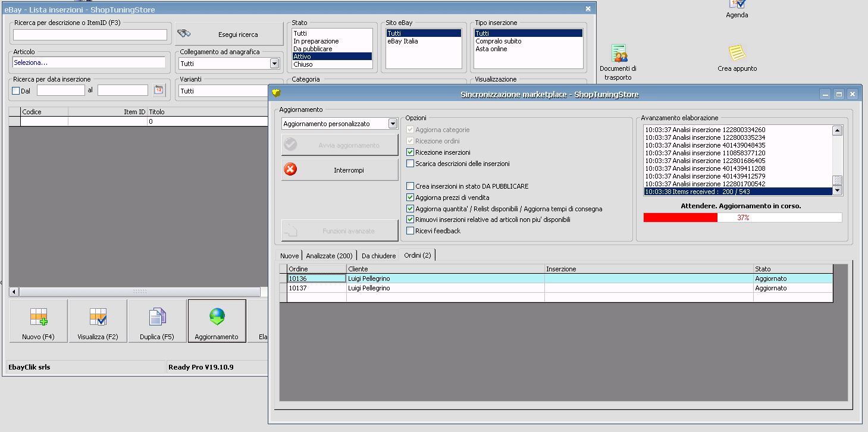
Task: Click the Item ID column header
Action: pyautogui.click(x=108, y=112)
